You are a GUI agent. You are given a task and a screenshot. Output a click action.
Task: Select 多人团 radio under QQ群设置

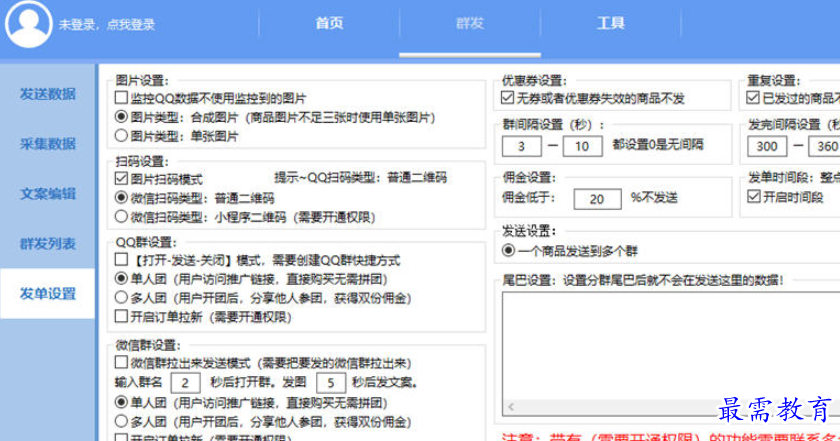121,298
